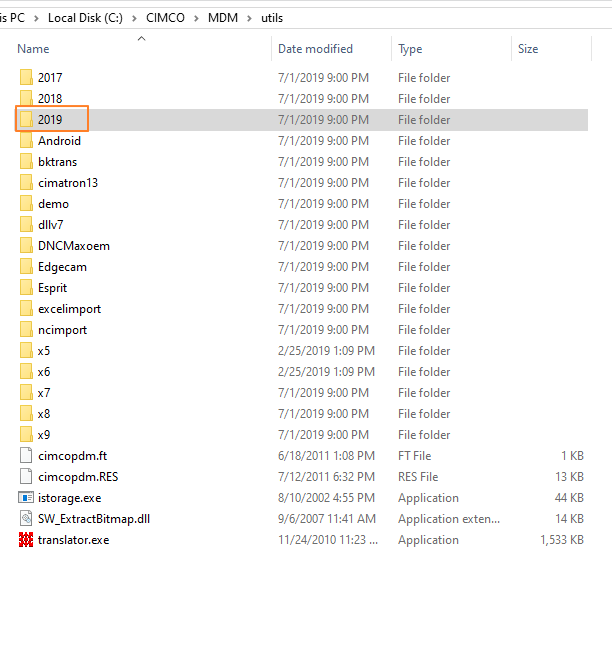Select the 'translator.exe' file name

tap(74, 540)
